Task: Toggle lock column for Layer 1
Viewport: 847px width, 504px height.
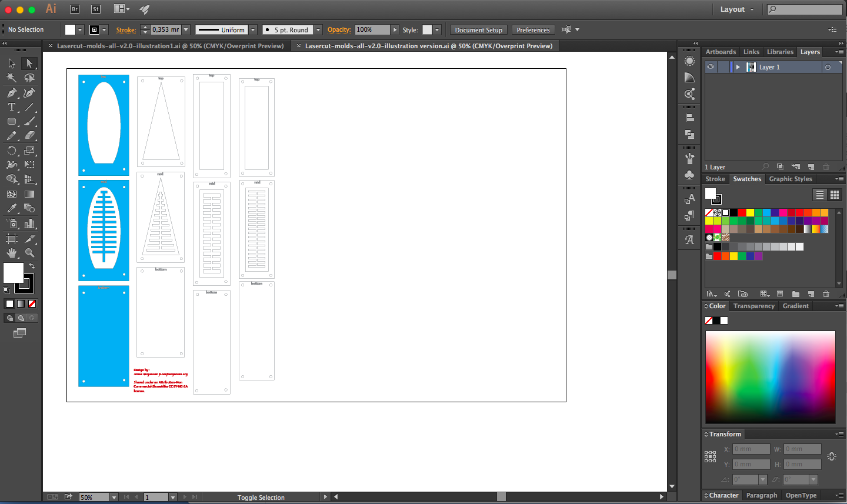Action: (x=723, y=67)
